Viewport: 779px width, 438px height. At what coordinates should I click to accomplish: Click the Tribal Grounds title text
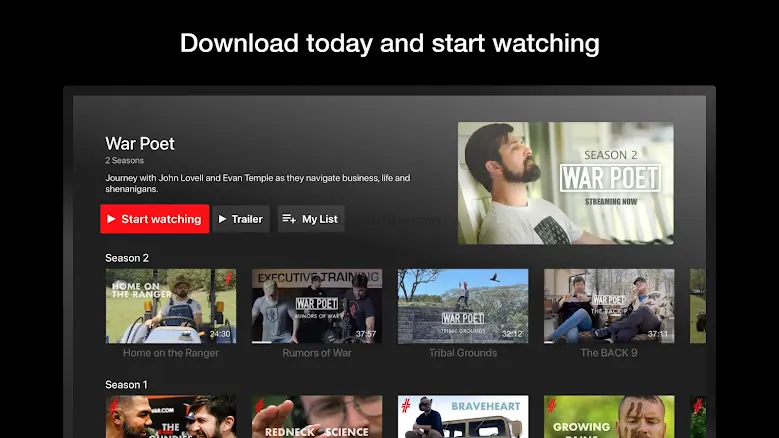[x=463, y=353]
